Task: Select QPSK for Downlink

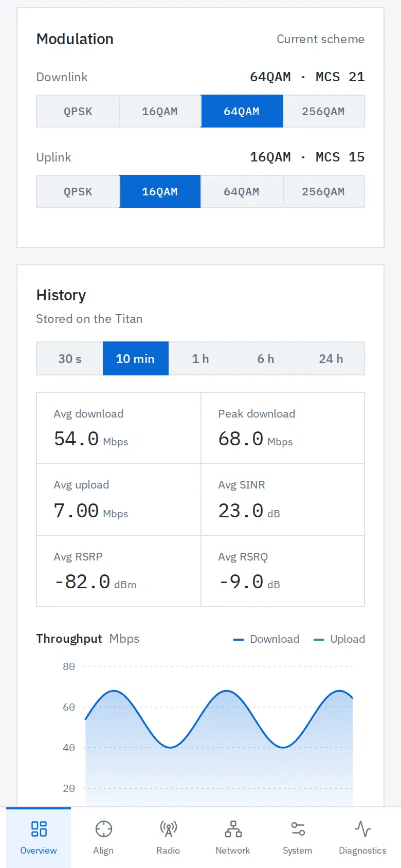Action: click(78, 111)
